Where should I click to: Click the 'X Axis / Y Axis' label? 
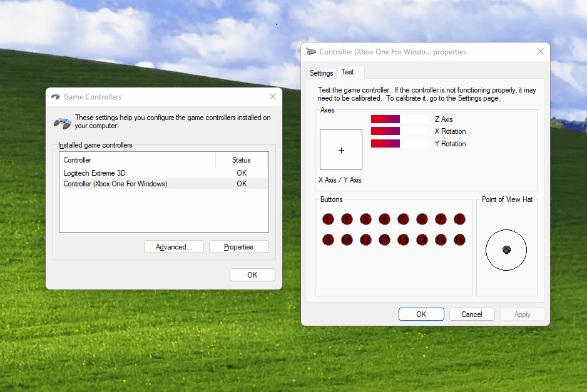[x=340, y=180]
